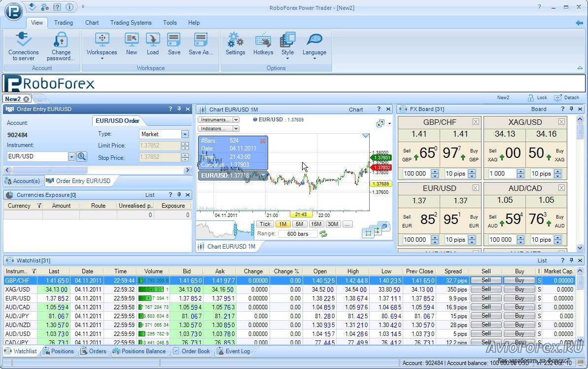Select the Positions bottom tab
The width and height of the screenshot is (588, 369).
tap(58, 351)
